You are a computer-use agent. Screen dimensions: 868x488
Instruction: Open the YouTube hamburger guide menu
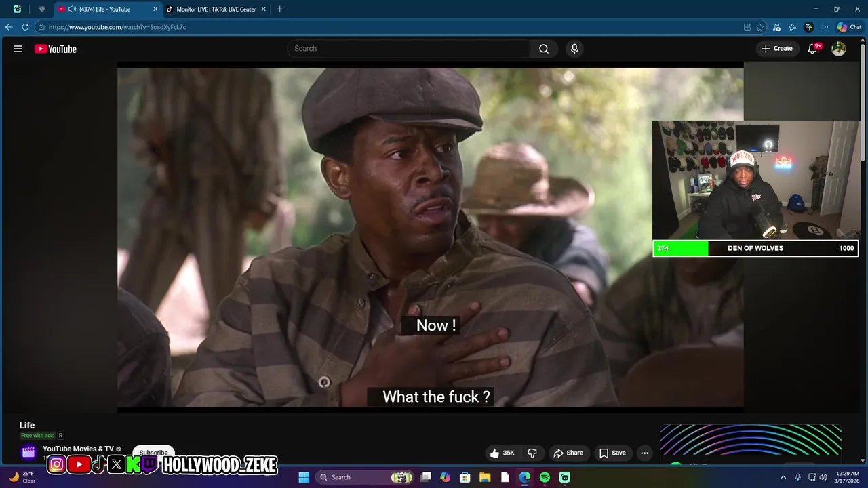[x=18, y=49]
